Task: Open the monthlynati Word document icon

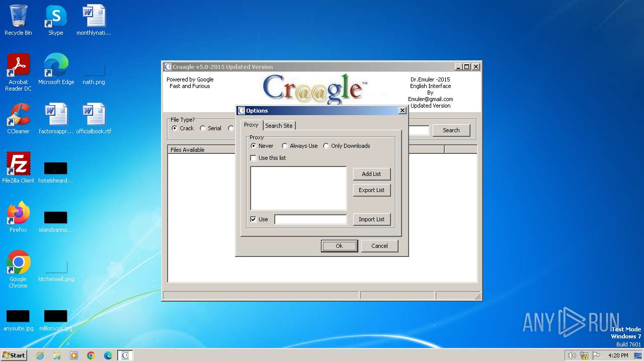Action: coord(94,20)
